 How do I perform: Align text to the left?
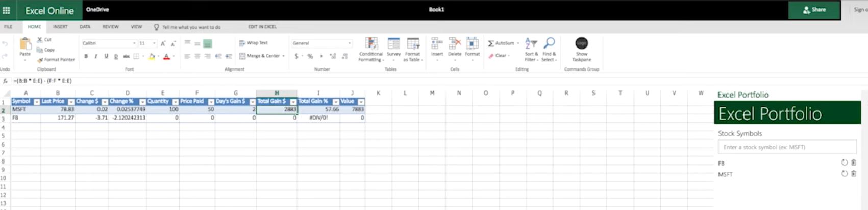(x=187, y=56)
